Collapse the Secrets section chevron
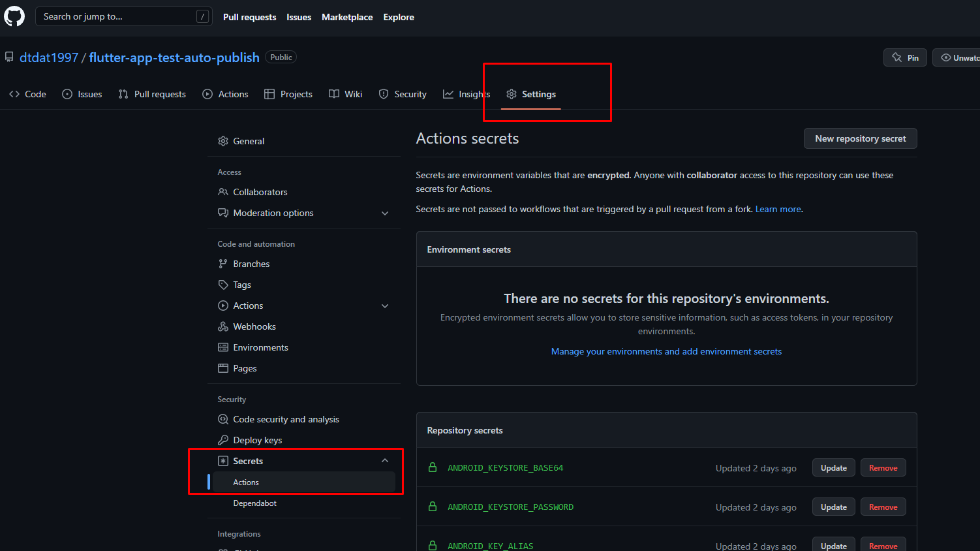980x551 pixels. pos(385,461)
